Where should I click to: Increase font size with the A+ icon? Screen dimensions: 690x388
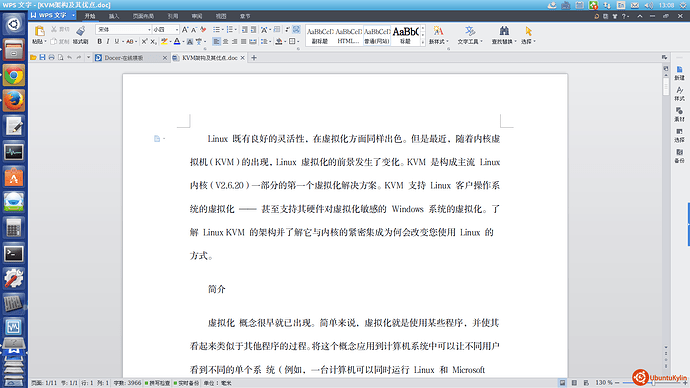(x=185, y=29)
